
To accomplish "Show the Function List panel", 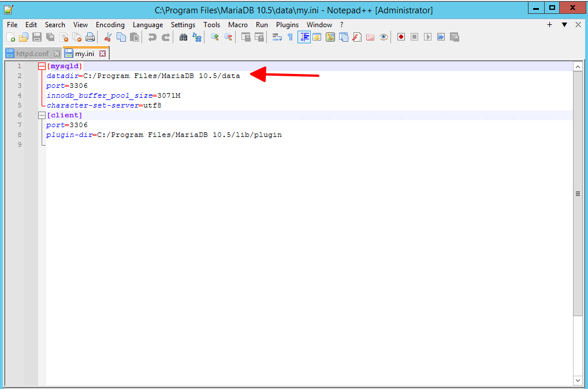I will (357, 37).
